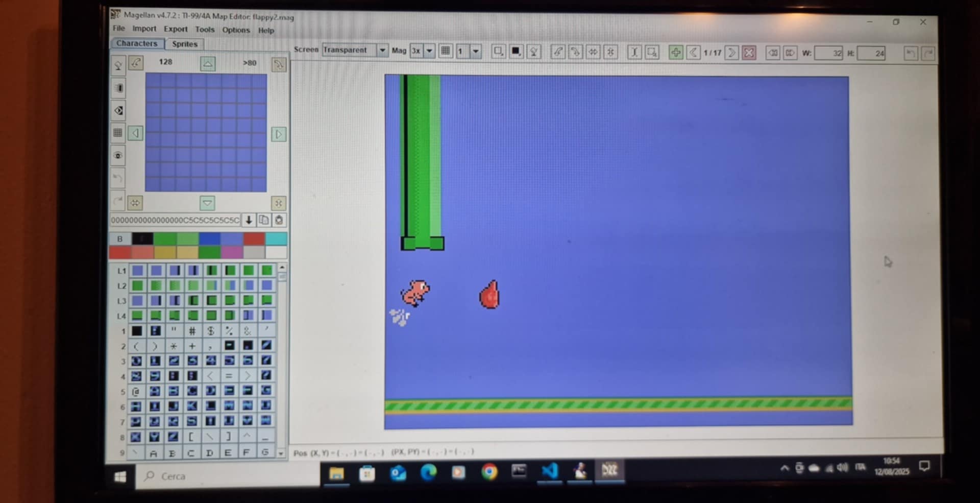Copy the character hex data
The height and width of the screenshot is (503, 980).
pos(264,220)
